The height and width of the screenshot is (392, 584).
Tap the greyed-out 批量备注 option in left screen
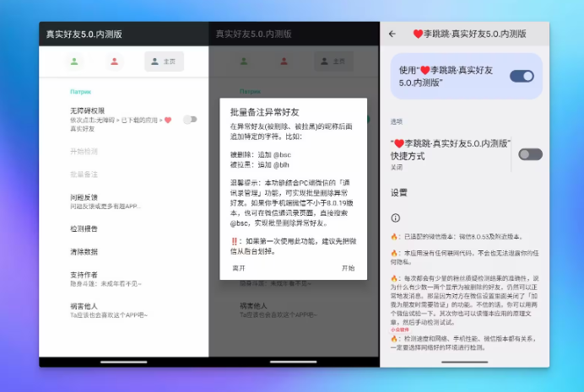[x=84, y=175]
